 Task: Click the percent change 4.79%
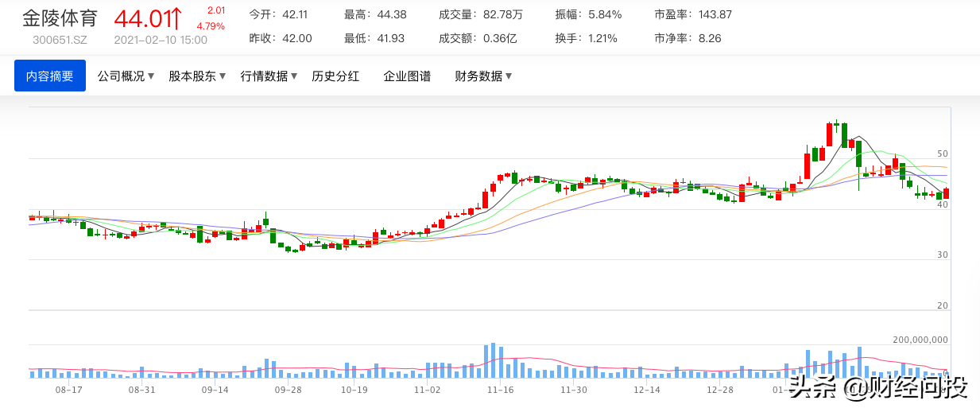pyautogui.click(x=211, y=26)
